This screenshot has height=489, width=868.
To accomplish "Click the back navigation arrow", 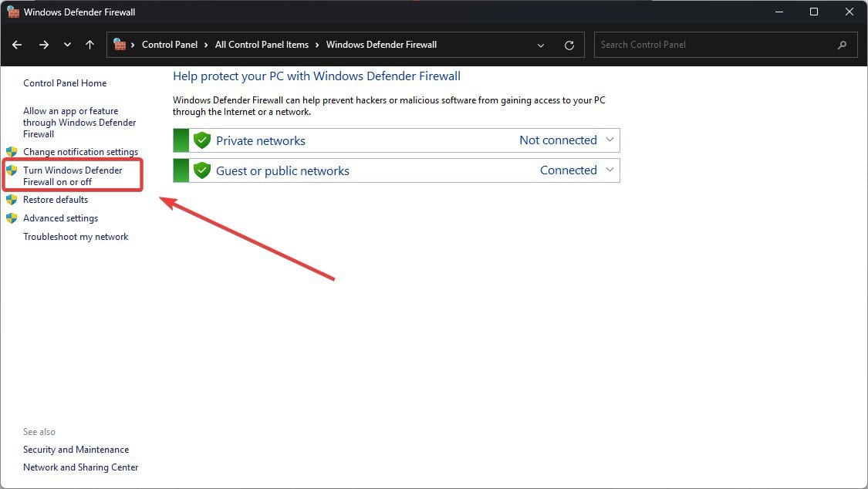I will [17, 44].
